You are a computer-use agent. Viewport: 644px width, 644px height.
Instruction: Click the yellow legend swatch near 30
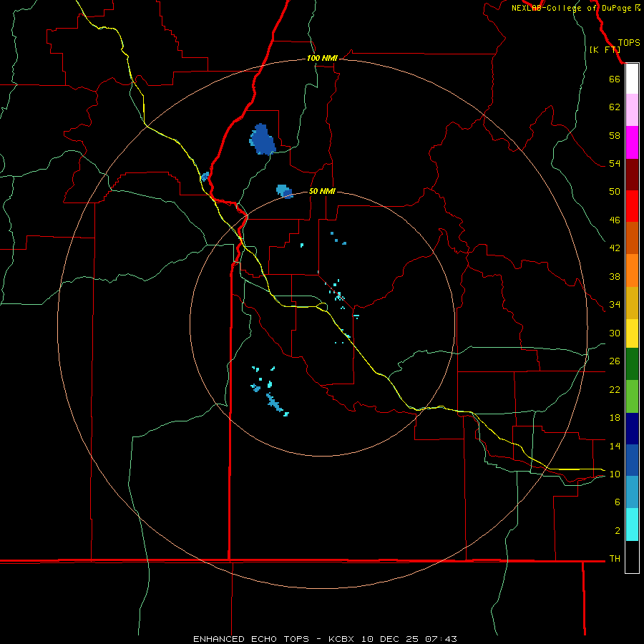point(632,333)
